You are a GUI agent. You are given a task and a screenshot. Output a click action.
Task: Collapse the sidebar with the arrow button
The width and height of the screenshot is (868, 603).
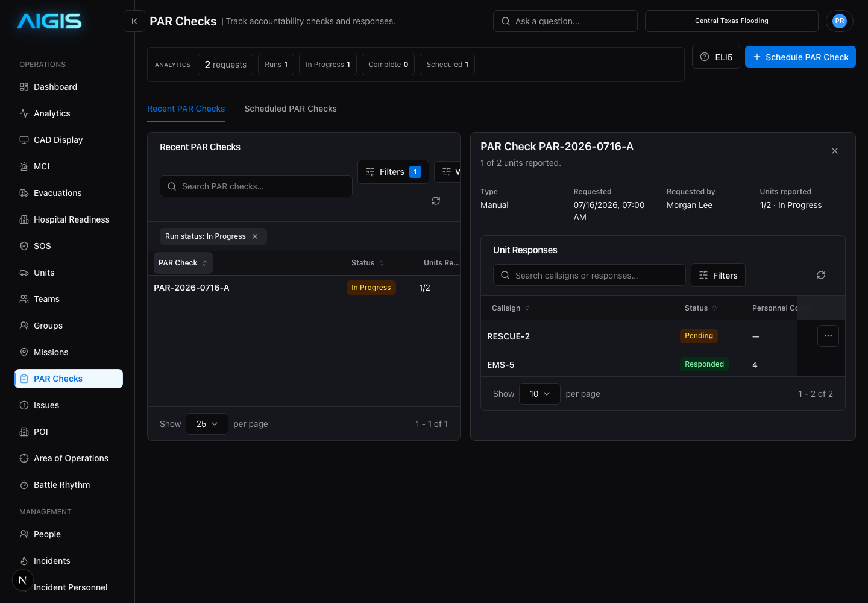134,21
